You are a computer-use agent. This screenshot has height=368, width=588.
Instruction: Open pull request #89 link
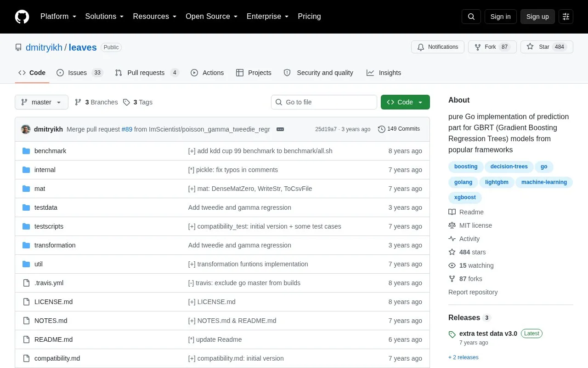point(127,129)
